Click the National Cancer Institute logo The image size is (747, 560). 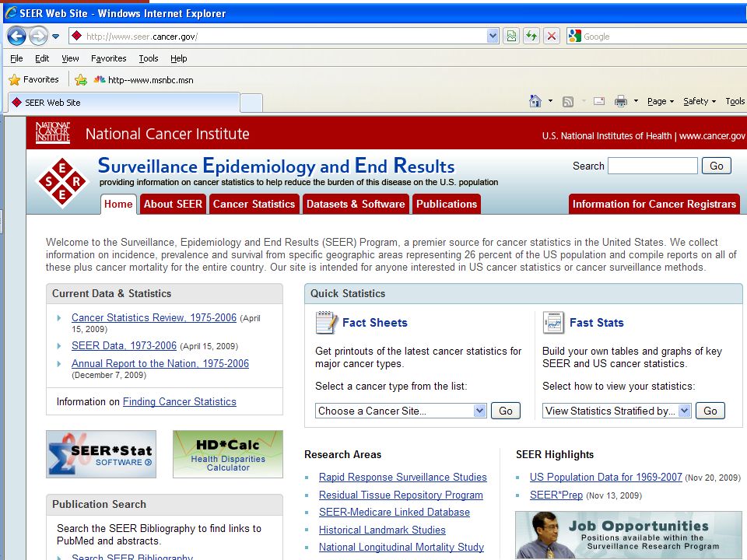53,132
